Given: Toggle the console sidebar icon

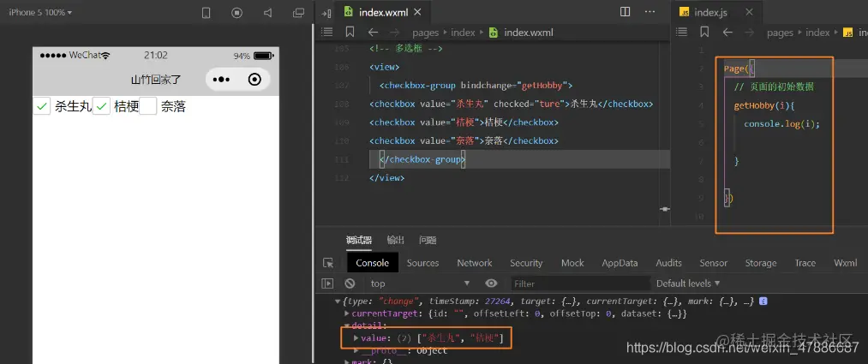Looking at the screenshot, I should [x=327, y=283].
